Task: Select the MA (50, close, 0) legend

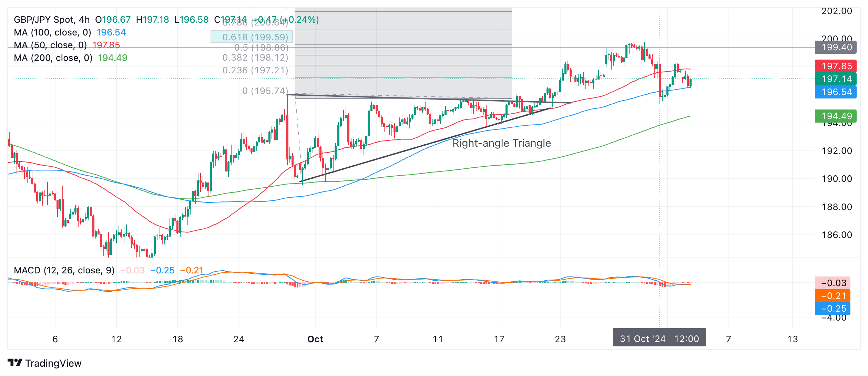Action: click(x=50, y=45)
